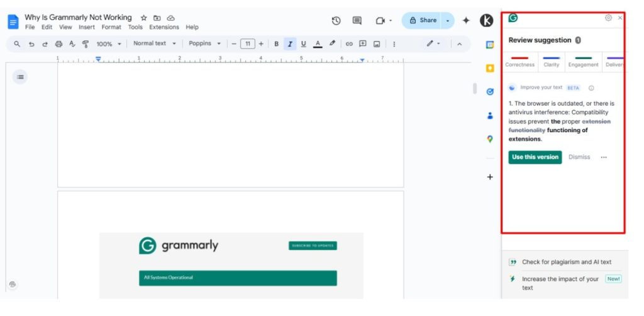Open the Insert menu
644x316 pixels.
point(87,27)
